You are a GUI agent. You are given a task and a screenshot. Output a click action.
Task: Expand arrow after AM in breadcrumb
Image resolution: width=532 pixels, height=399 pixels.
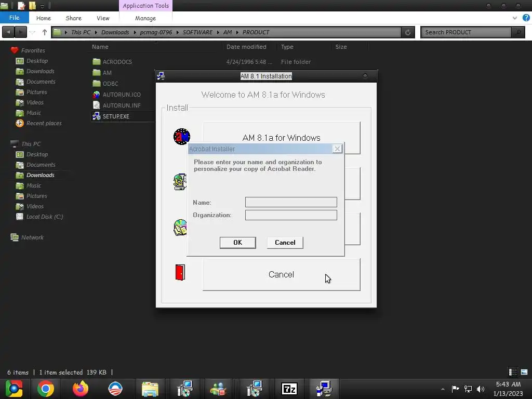click(x=237, y=32)
